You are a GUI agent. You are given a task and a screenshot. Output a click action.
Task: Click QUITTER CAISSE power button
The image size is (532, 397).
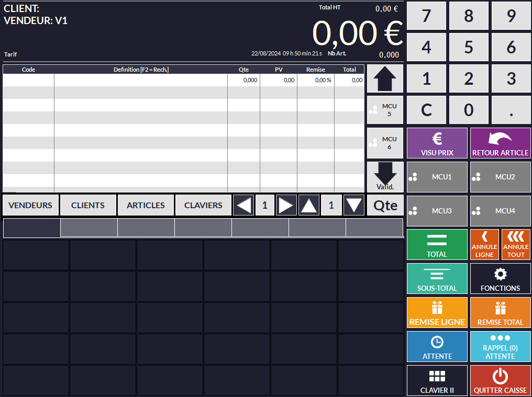(x=500, y=380)
